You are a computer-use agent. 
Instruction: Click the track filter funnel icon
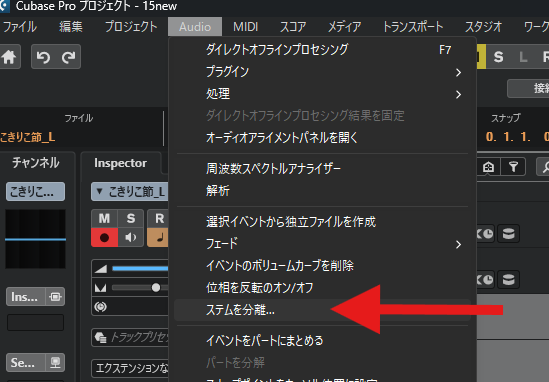[513, 167]
